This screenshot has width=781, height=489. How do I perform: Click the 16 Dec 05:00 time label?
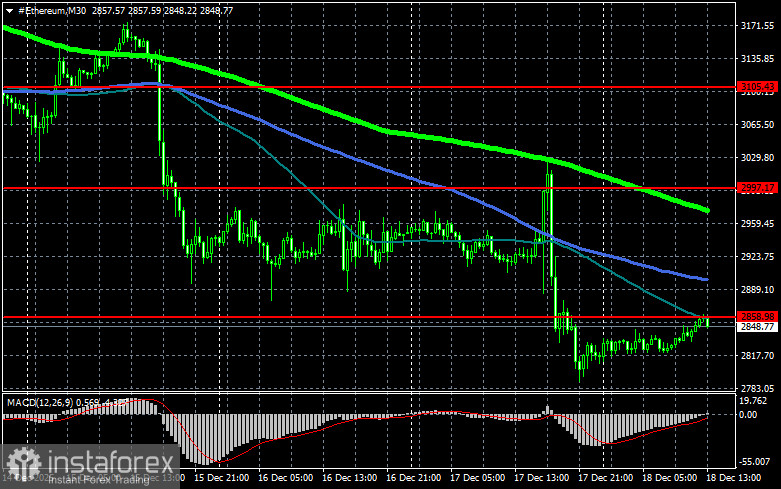(285, 478)
